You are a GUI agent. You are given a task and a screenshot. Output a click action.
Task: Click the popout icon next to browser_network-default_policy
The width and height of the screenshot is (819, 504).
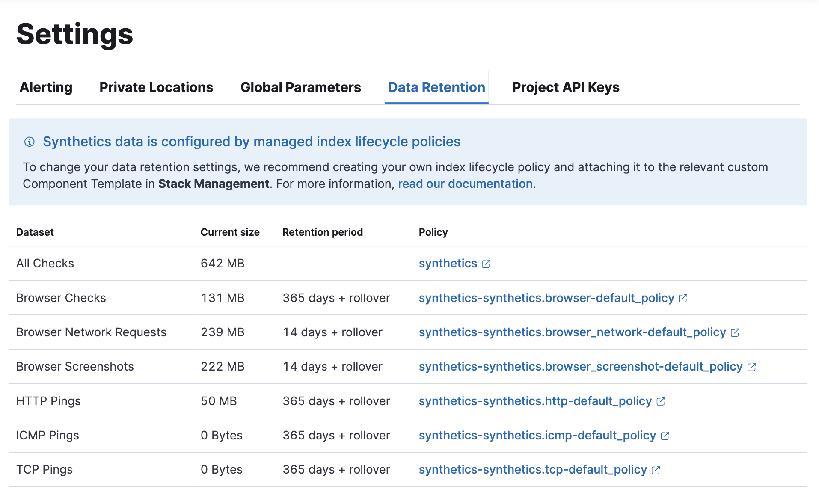pyautogui.click(x=736, y=332)
